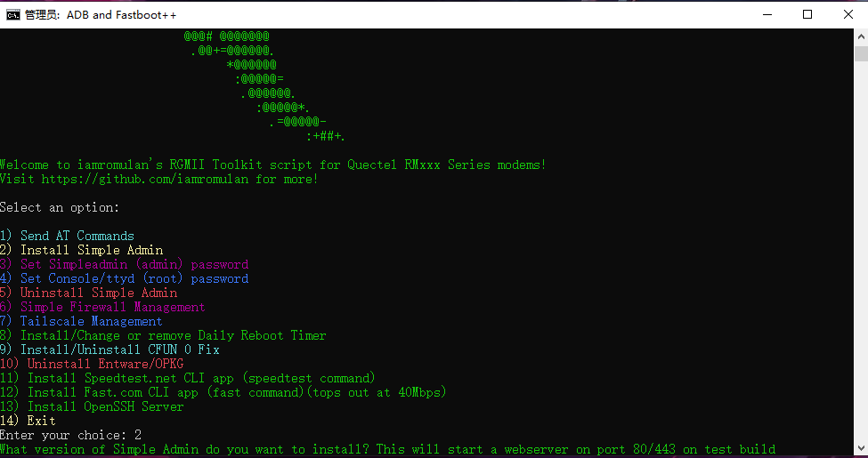Viewport: 868px width, 458px height.
Task: Click the 'Install Simple Admin' option line
Action: coord(81,250)
